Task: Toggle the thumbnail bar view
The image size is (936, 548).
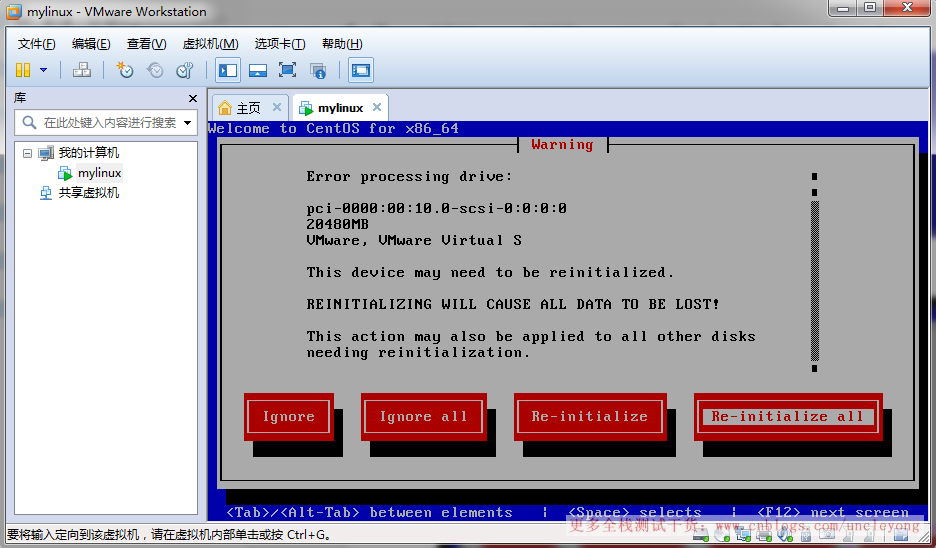Action: (258, 70)
